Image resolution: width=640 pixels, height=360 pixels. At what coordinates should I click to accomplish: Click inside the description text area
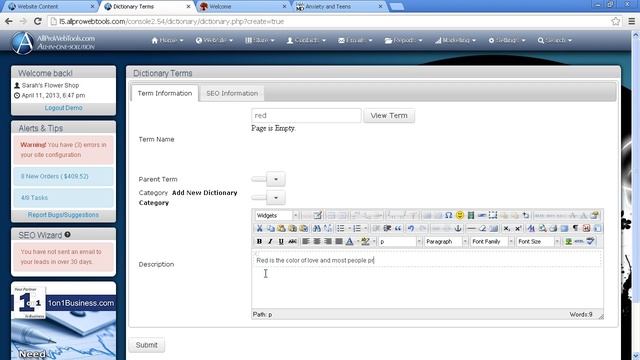(x=427, y=279)
